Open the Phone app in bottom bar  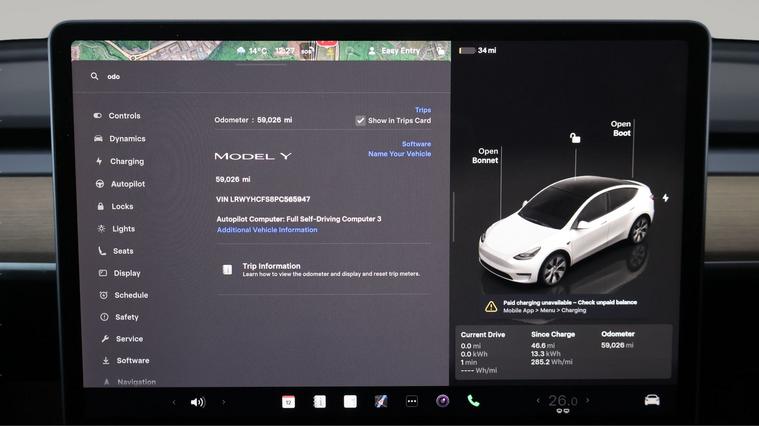(x=473, y=401)
